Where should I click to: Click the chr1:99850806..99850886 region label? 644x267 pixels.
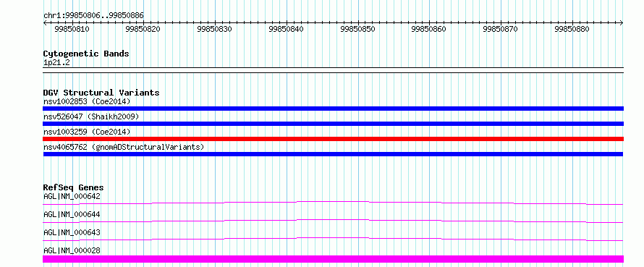pos(93,16)
